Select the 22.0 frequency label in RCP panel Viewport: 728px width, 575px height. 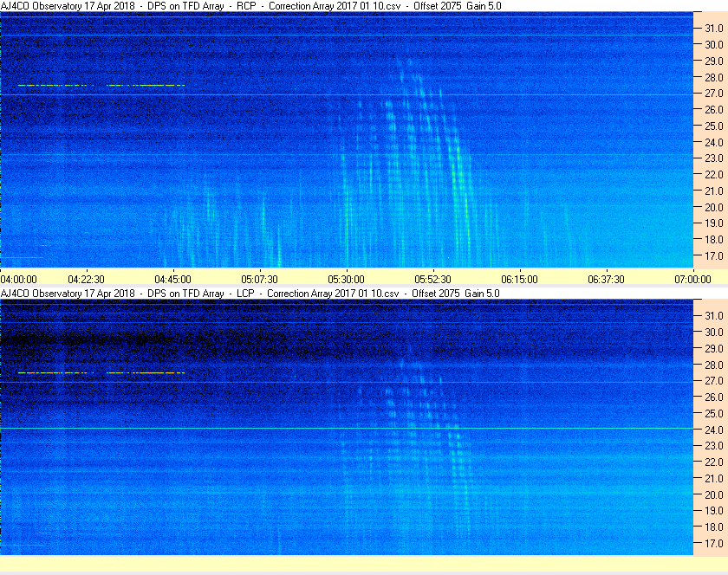[x=714, y=175]
